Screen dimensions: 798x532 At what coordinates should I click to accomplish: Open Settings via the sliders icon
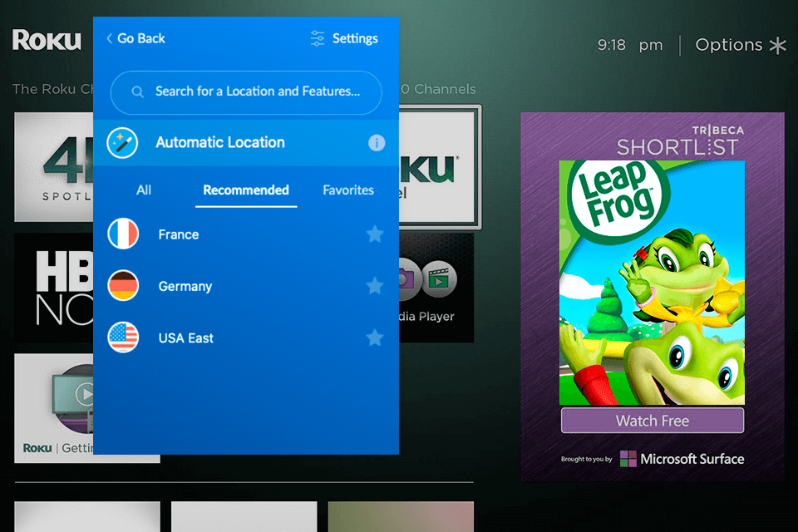coord(318,39)
